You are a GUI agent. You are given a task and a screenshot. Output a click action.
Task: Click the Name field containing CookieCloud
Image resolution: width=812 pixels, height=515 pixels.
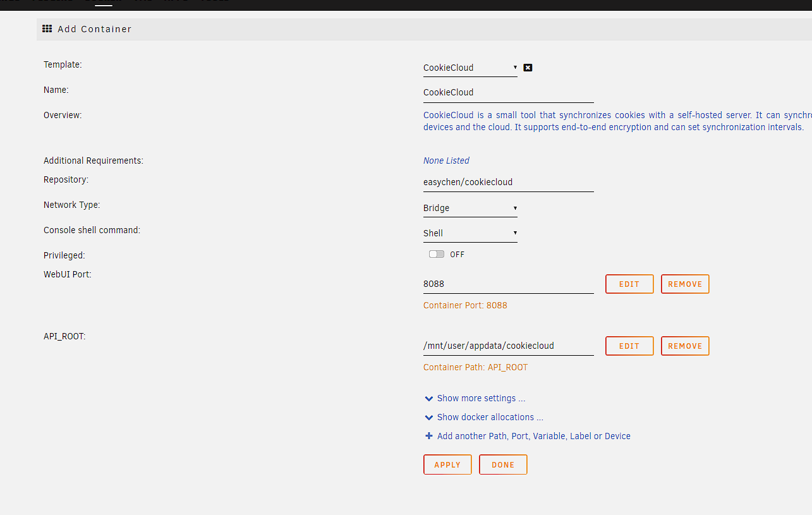pyautogui.click(x=508, y=92)
